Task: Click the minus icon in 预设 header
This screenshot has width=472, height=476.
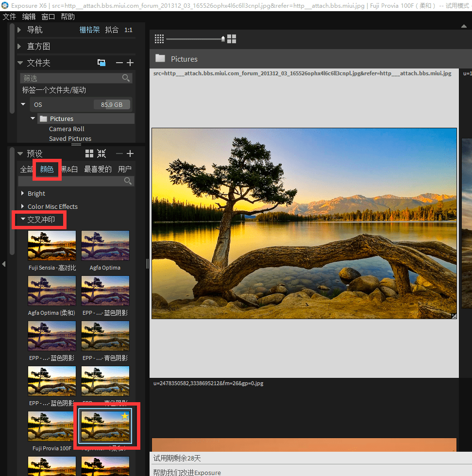Action: 119,153
